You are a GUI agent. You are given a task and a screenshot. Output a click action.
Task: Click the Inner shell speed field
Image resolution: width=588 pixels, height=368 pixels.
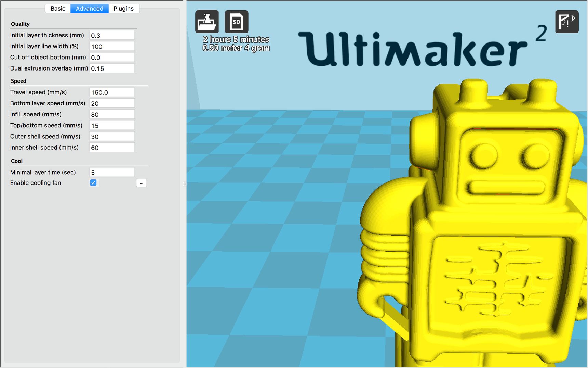click(x=112, y=148)
